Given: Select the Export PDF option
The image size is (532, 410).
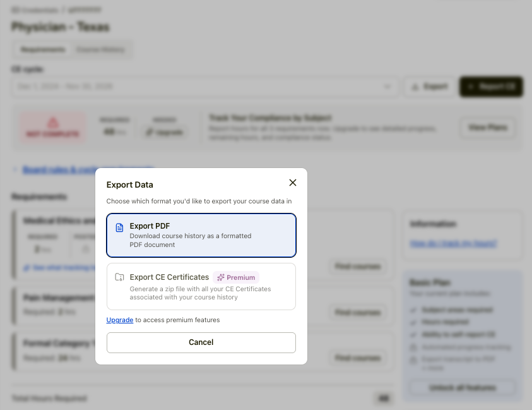Looking at the screenshot, I should [x=201, y=235].
